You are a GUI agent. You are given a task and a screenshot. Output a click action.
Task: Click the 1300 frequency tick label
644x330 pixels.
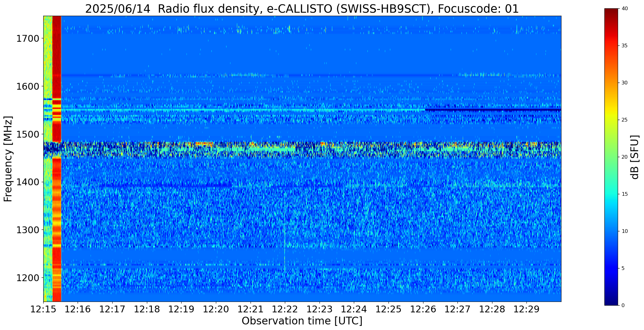pyautogui.click(x=28, y=230)
